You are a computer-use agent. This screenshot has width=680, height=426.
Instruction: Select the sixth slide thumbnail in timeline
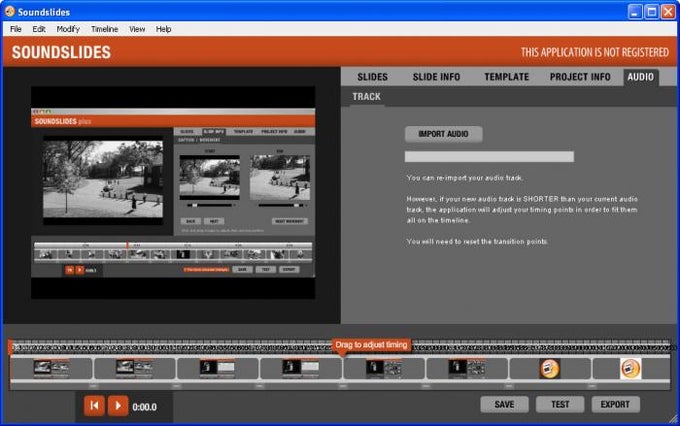tap(467, 368)
